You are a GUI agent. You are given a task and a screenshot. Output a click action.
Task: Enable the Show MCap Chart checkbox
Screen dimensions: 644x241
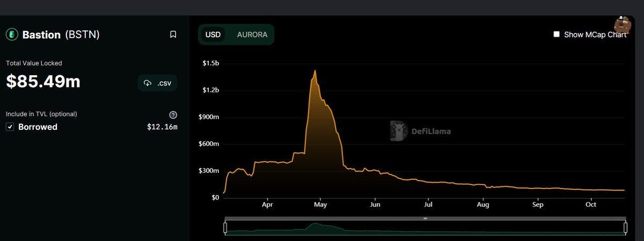tap(557, 34)
